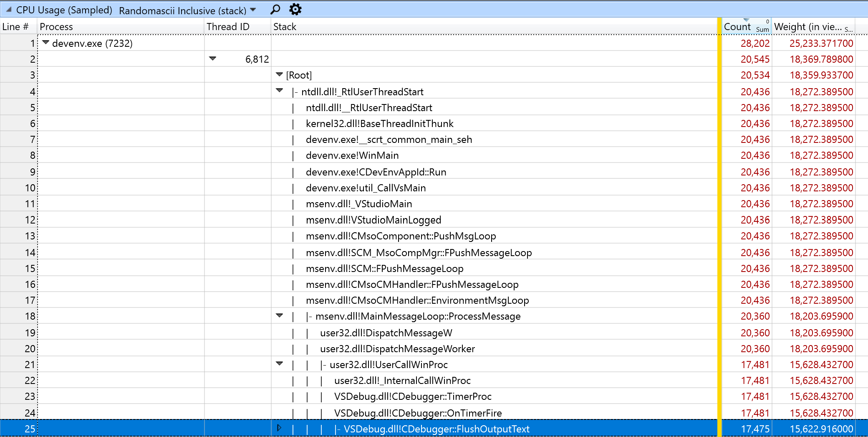The width and height of the screenshot is (868, 437).
Task: Collapse the user32.dll!UserCallWinProc branch
Action: (x=279, y=363)
